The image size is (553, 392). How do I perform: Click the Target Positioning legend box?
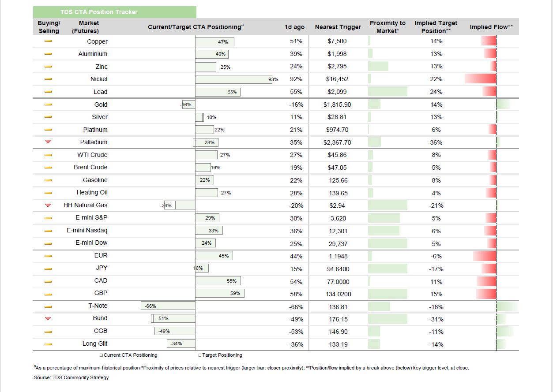(x=200, y=355)
